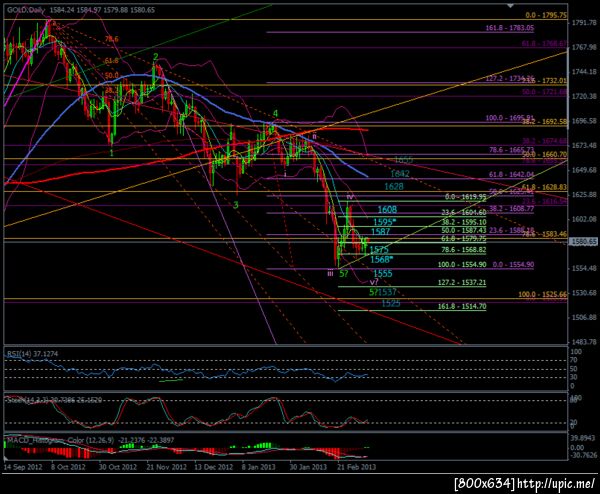Select the '161.8 - 1783.05' Fibonacci label

pyautogui.click(x=510, y=28)
